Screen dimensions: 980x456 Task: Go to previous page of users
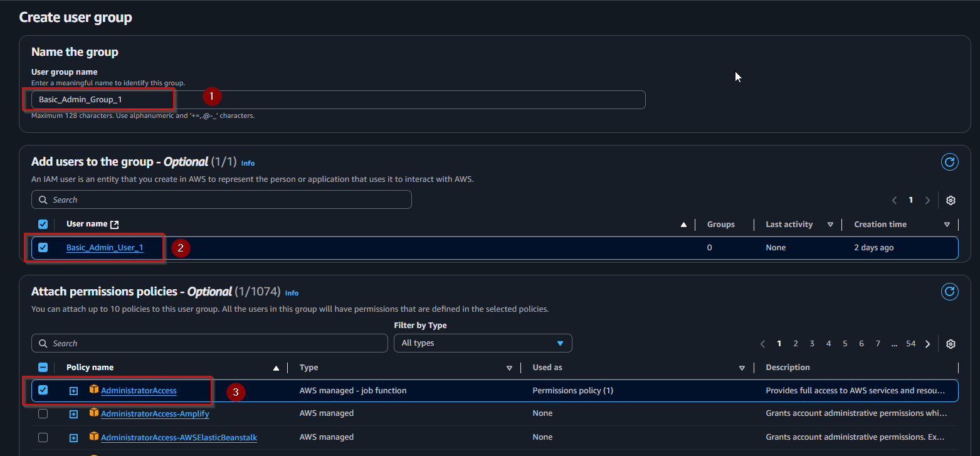[x=895, y=200]
